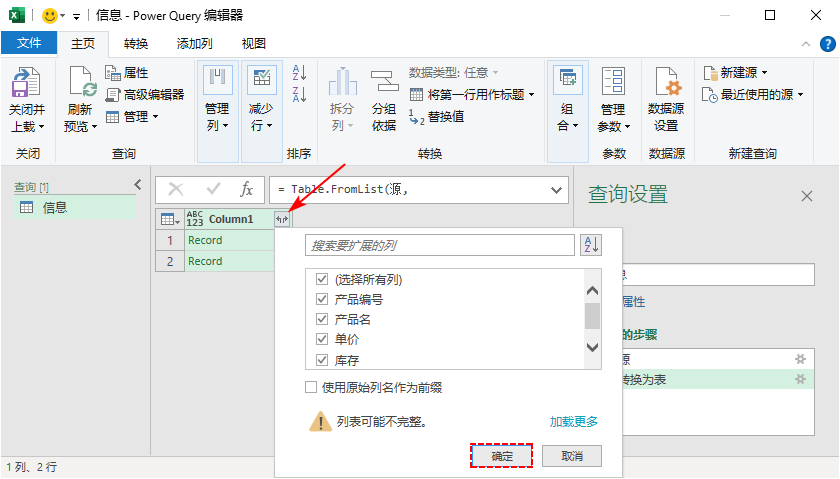The width and height of the screenshot is (840, 479).
Task: Uncheck the 单价 column checkbox
Action: click(322, 339)
